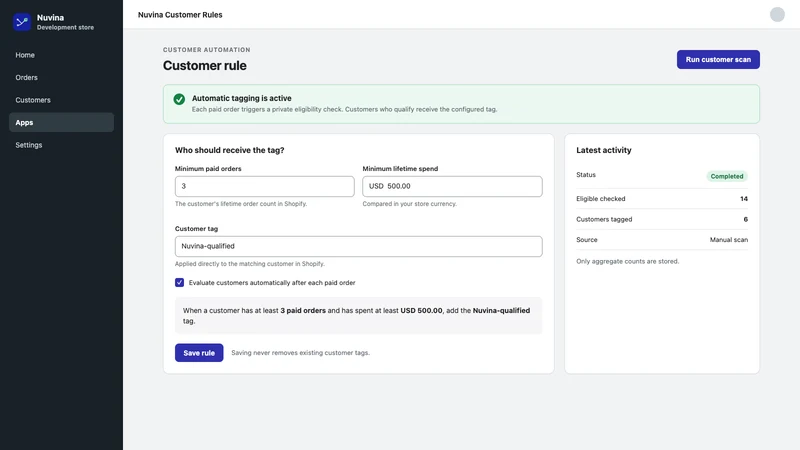
Task: Click 'Automatic tagging is active' heading
Action: pos(241,98)
